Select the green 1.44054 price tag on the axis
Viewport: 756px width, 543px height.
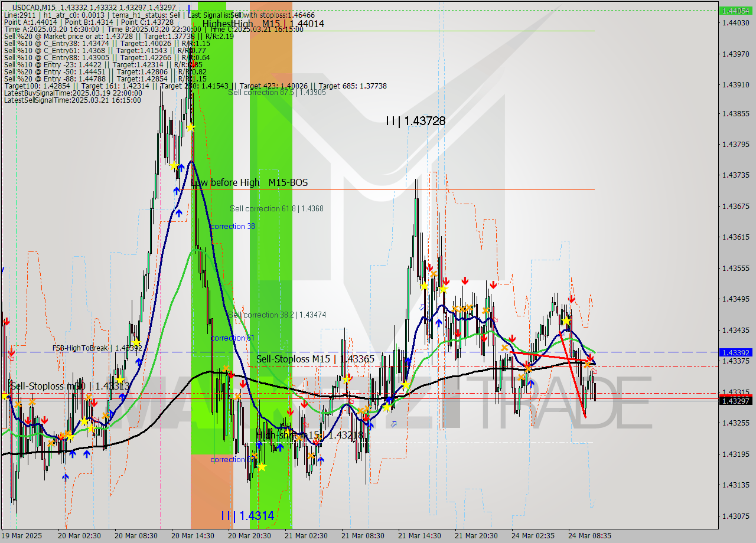pyautogui.click(x=736, y=10)
